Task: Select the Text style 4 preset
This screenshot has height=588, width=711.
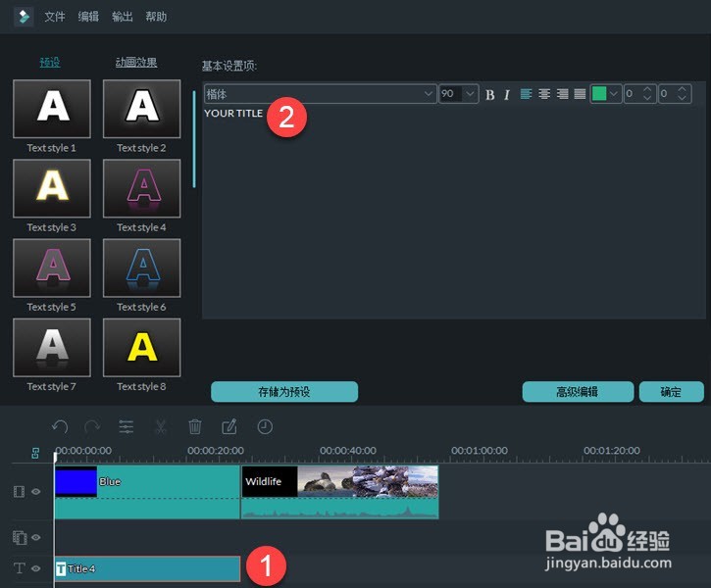Action: pos(141,188)
